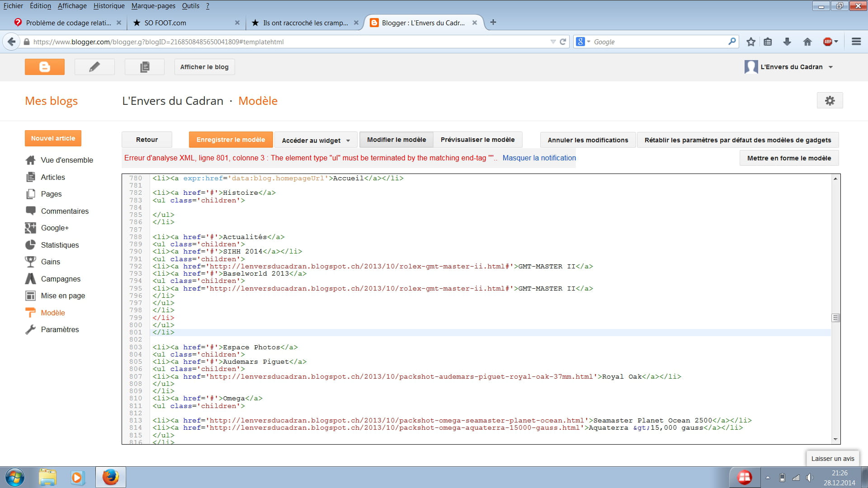Click the Campagnes icon

coord(30,279)
